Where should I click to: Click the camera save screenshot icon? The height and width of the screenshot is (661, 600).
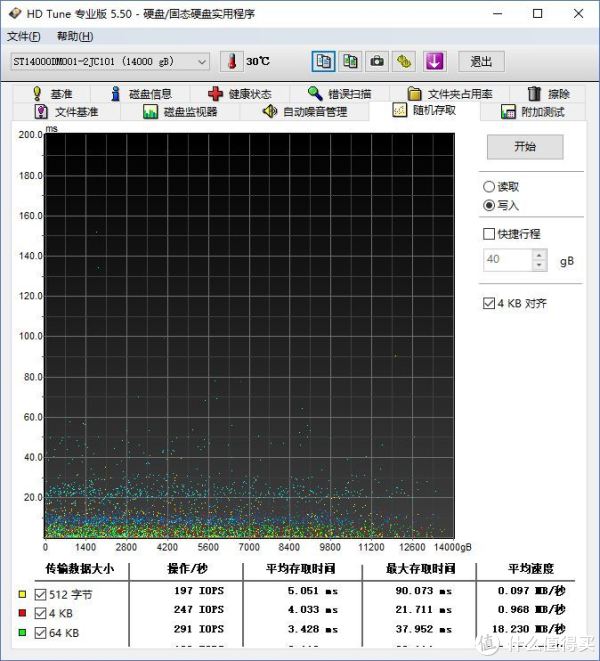click(x=377, y=62)
